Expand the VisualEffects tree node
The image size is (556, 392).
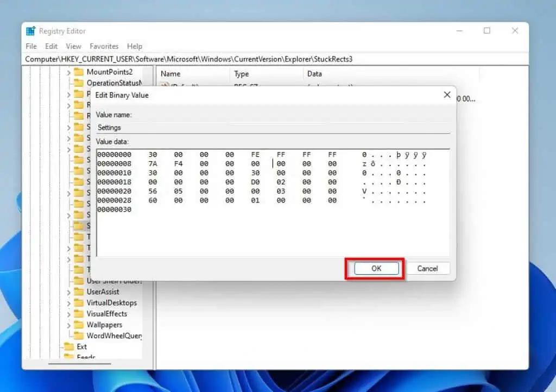69,313
